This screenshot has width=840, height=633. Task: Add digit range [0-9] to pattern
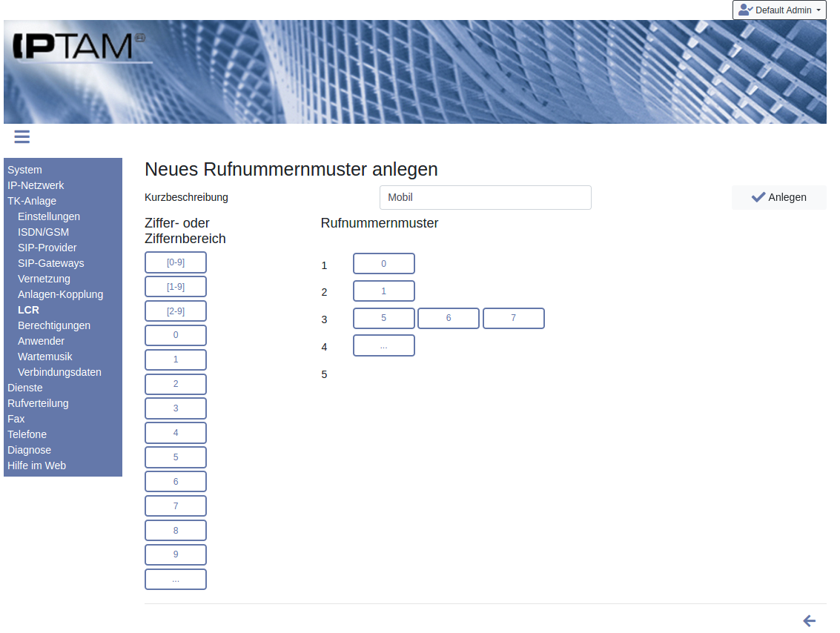coord(176,262)
